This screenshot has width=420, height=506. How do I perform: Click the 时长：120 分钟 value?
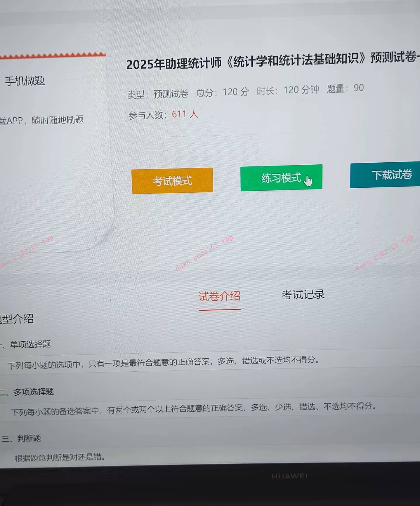288,90
